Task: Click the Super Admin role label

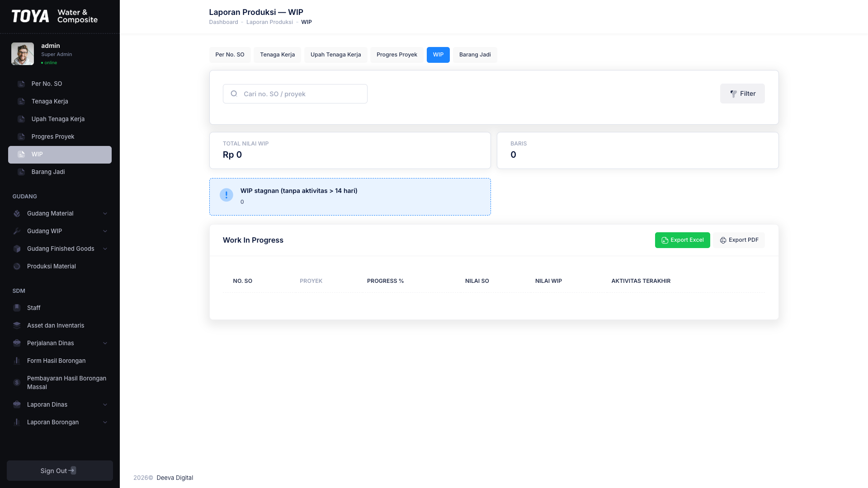Action: [x=57, y=55]
